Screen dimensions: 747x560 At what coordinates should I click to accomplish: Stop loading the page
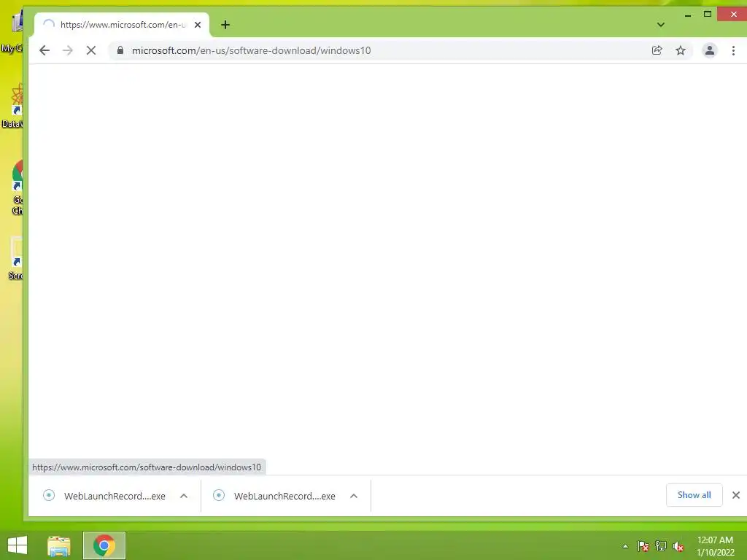coord(91,50)
